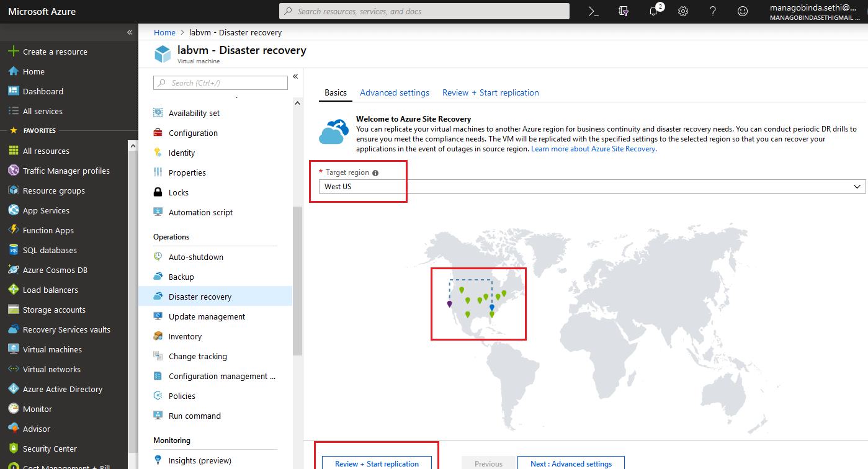Switch to the Basics tab

tap(336, 92)
